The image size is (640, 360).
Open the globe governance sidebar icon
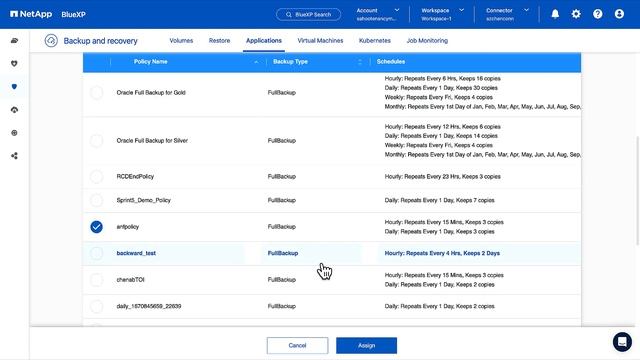coord(14,133)
